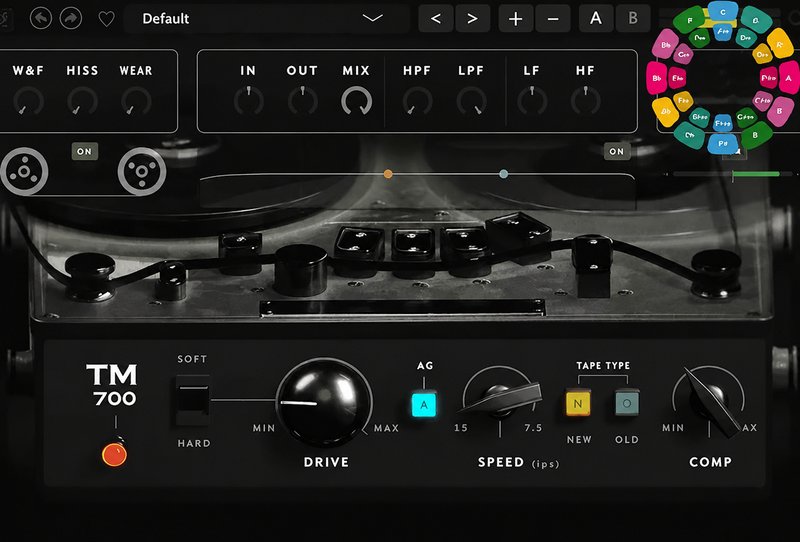Open the Default preset dropdown
Screen dimensions: 800x542
pos(266,18)
